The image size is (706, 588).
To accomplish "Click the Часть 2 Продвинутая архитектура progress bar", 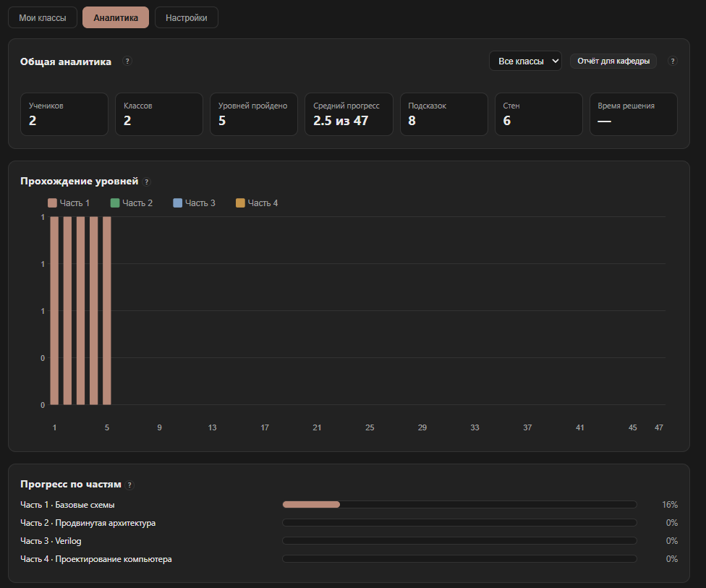I will (x=460, y=523).
